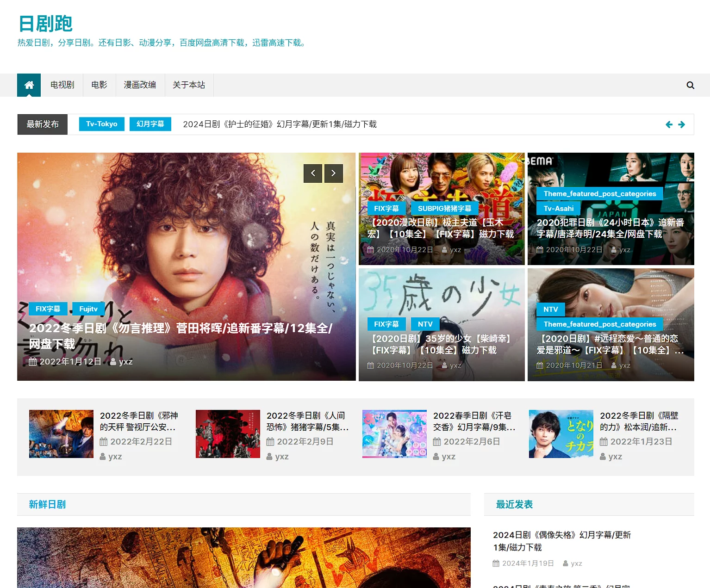
Task: Click the home icon in navigation bar
Action: coord(29,85)
